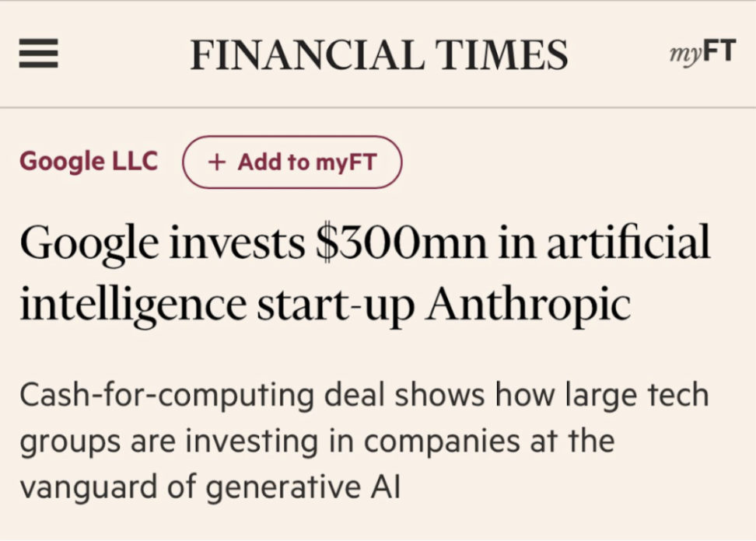Viewport: 756px width, 541px height.
Task: Click the words generative AI in the subheading
Action: pyautogui.click(x=304, y=487)
